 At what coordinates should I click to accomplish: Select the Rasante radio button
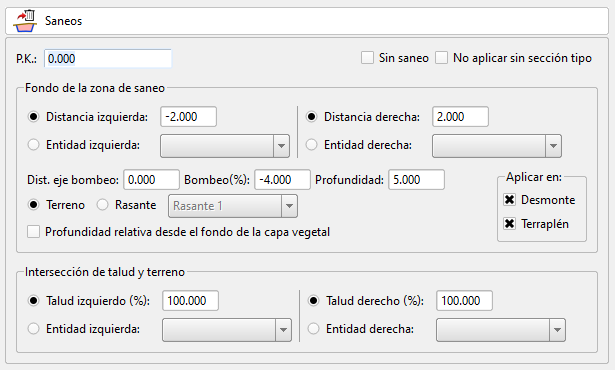(102, 205)
